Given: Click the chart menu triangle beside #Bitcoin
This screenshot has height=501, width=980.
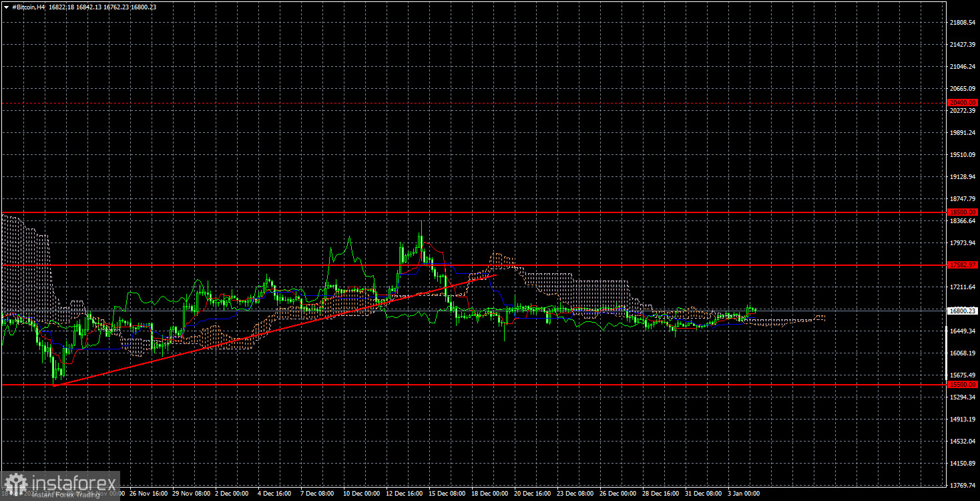Looking at the screenshot, I should tap(5, 6).
